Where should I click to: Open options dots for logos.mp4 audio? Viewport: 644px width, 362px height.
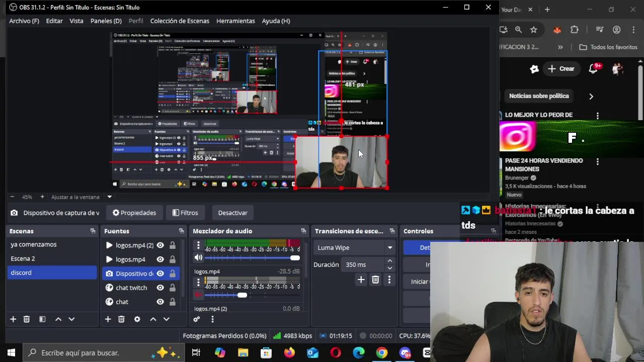198,283
